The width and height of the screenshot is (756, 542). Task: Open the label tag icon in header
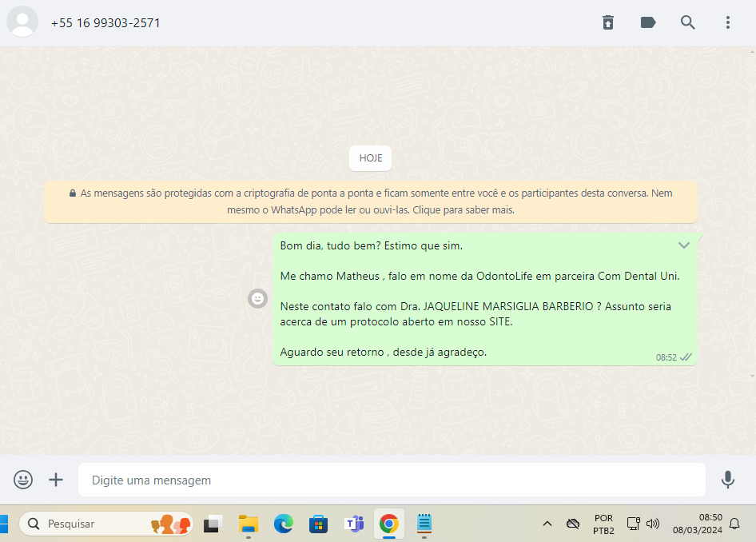tap(648, 22)
